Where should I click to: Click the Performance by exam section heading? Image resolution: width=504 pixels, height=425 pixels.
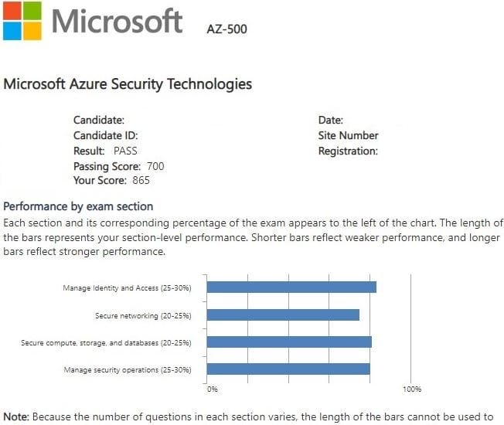[x=78, y=206]
